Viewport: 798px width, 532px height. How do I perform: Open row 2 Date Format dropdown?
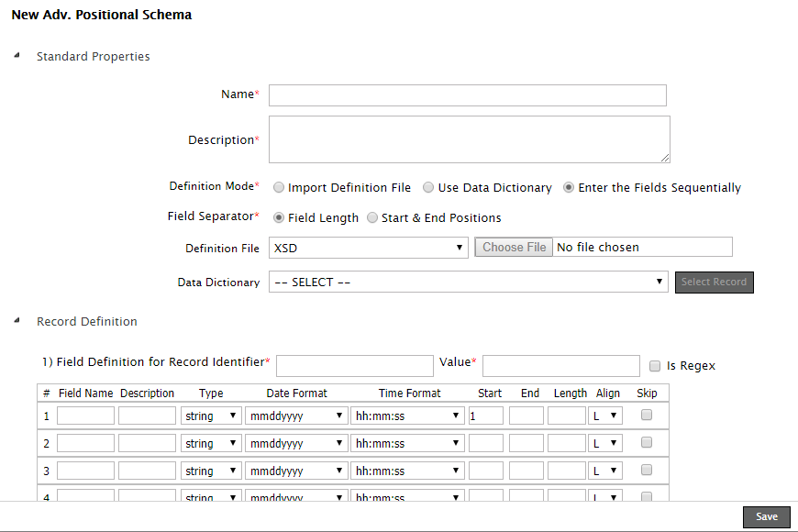[x=296, y=444]
